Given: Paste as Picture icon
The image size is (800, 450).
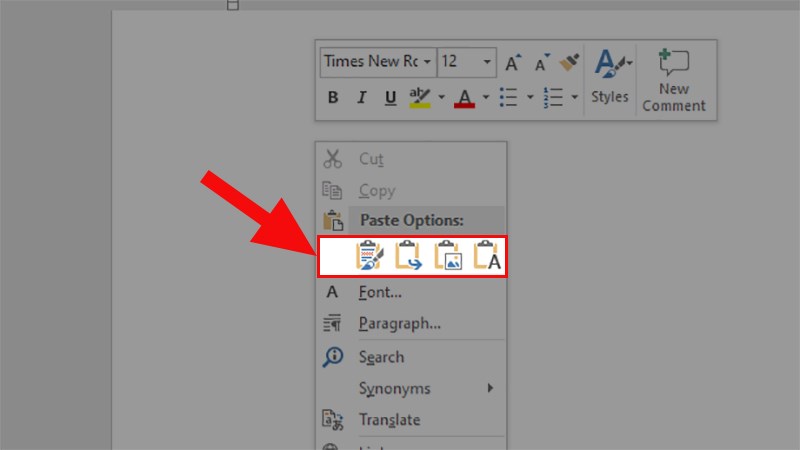Looking at the screenshot, I should pyautogui.click(x=448, y=255).
